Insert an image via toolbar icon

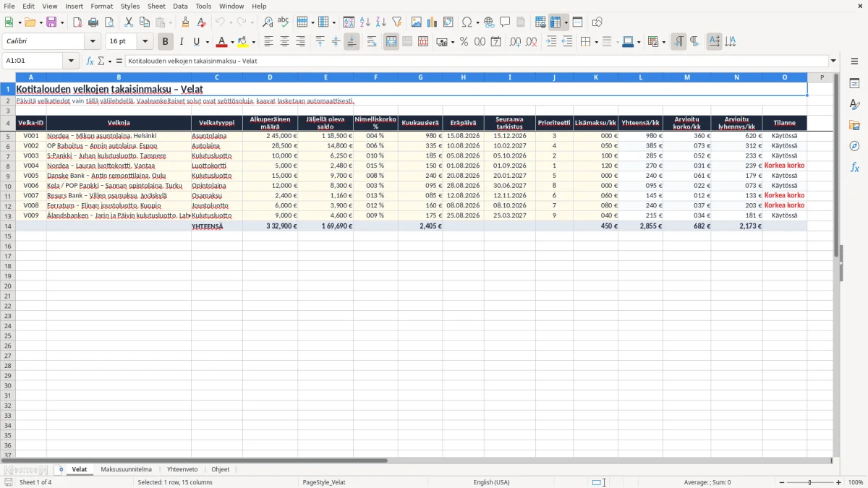pos(417,22)
